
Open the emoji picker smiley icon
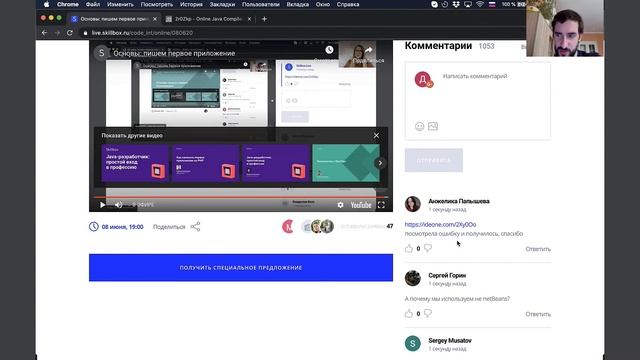pos(419,127)
